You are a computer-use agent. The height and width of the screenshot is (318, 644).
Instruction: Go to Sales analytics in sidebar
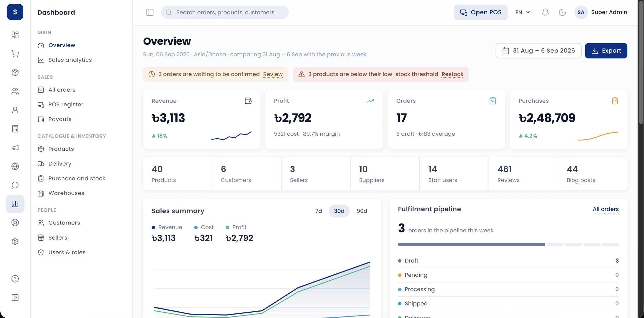(x=70, y=60)
